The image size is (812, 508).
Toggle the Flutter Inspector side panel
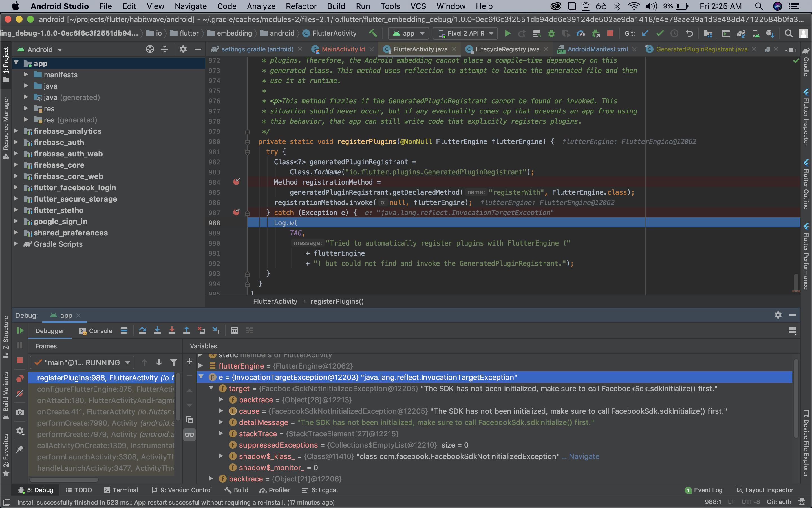point(806,117)
